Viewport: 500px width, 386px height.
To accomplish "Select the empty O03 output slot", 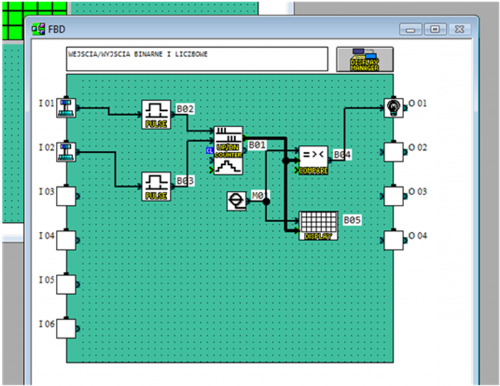I will tap(394, 196).
